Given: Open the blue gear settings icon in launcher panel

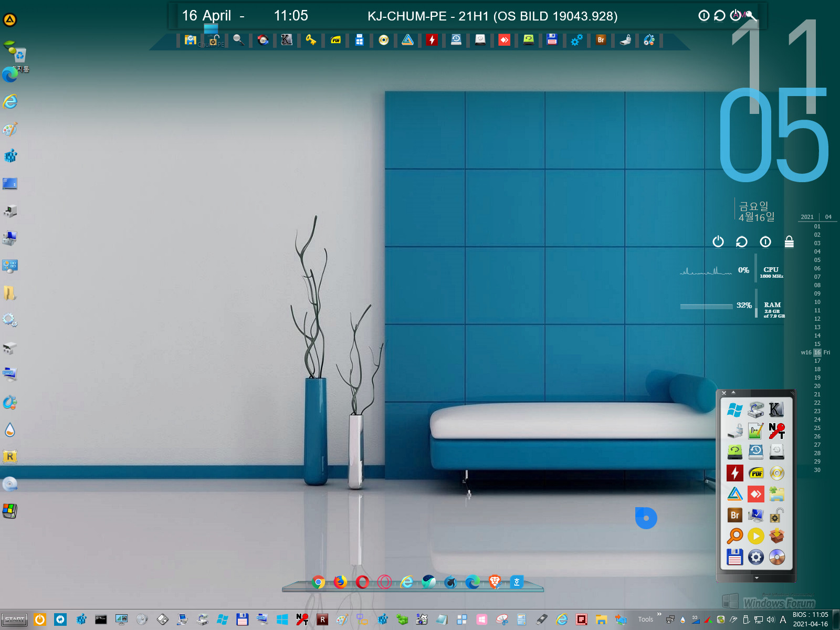Looking at the screenshot, I should [755, 557].
